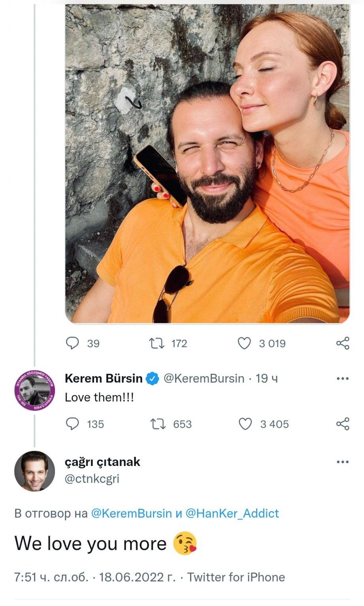The width and height of the screenshot is (364, 606).
Task: Share Kerem Bürsin's "Love them!!!" tweet
Action: point(343,424)
